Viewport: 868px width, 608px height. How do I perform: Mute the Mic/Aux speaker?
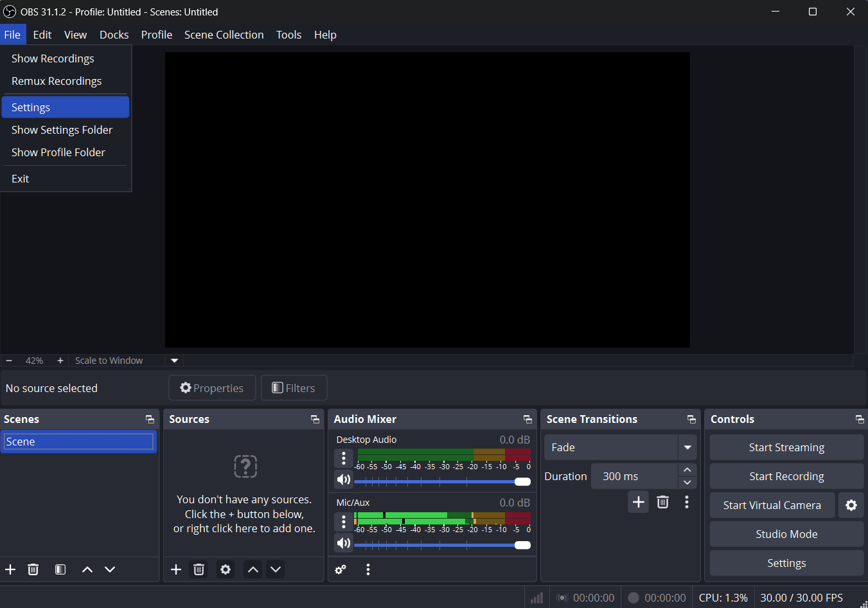(344, 543)
